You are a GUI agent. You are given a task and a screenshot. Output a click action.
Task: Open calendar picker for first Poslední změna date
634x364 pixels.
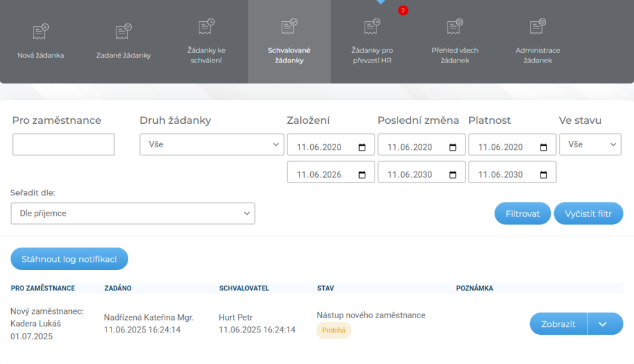(453, 147)
